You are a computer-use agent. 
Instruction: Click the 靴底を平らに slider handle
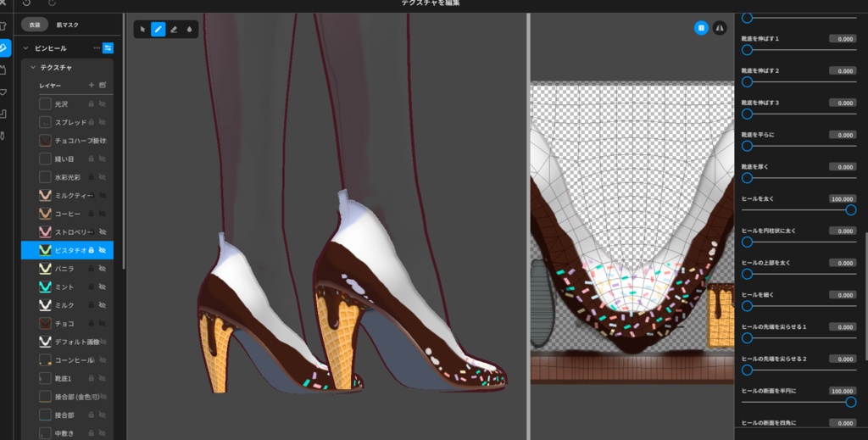[747, 146]
